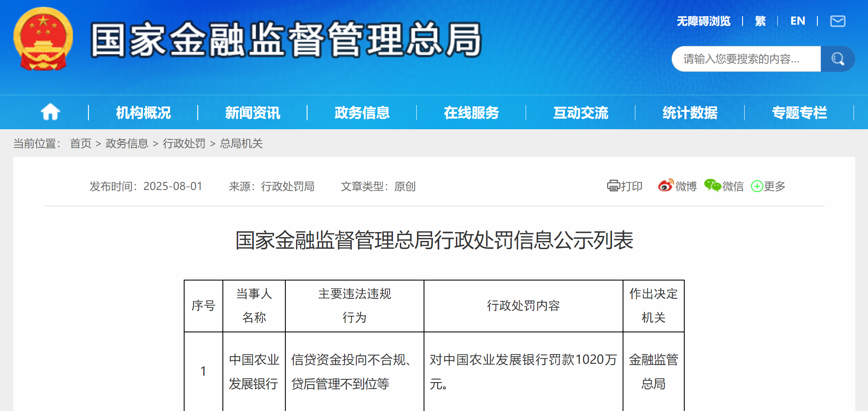Go to home via house icon
Screen dimensions: 868x411
(50, 112)
